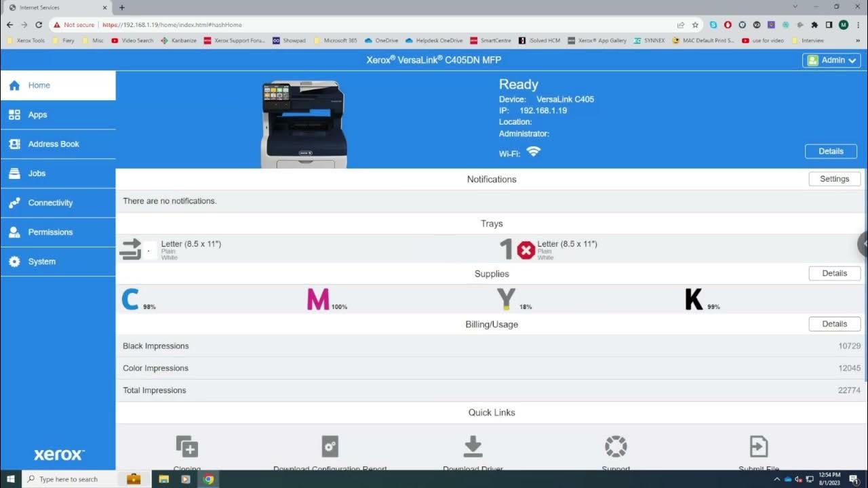Open the Support lifebuoy icon
The image size is (868, 488).
point(616,447)
